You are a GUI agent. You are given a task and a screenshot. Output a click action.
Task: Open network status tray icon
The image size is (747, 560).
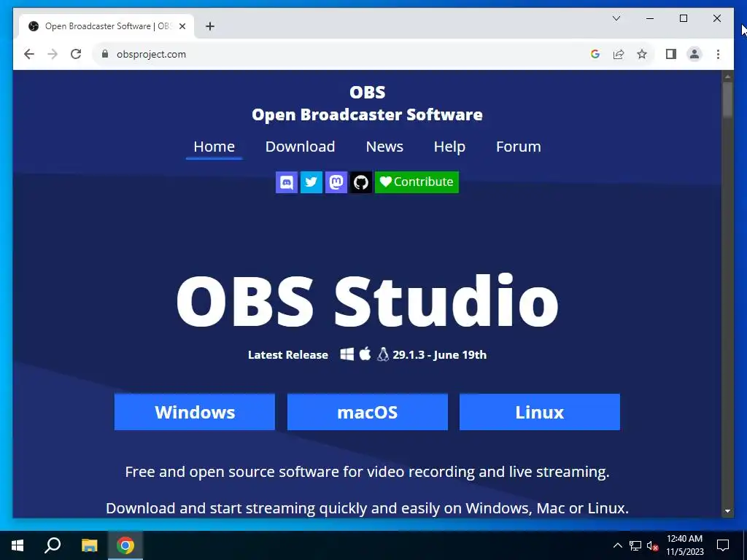(x=635, y=545)
